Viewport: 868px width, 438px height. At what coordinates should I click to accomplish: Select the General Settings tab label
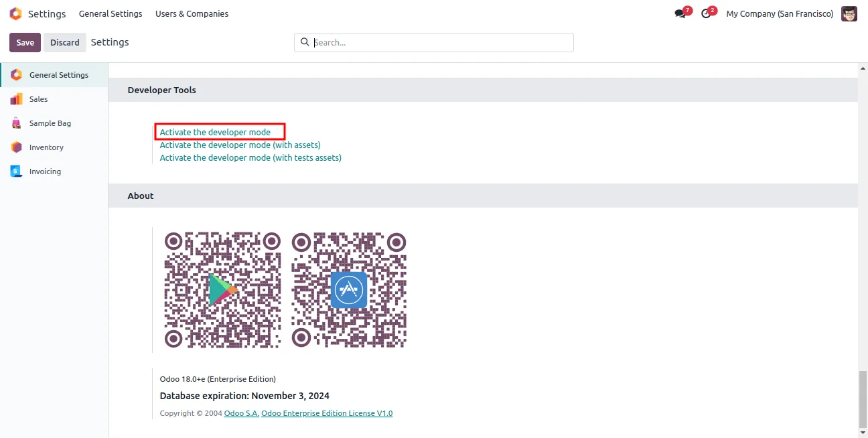59,75
